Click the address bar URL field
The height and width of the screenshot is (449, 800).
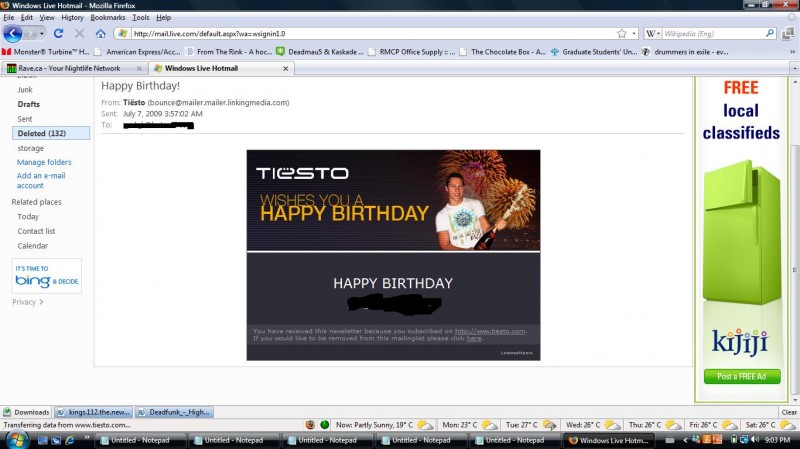pos(372,34)
